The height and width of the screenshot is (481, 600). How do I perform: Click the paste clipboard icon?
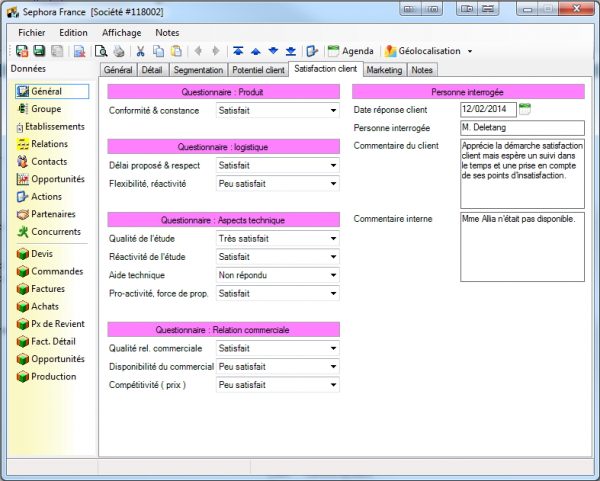[x=176, y=51]
